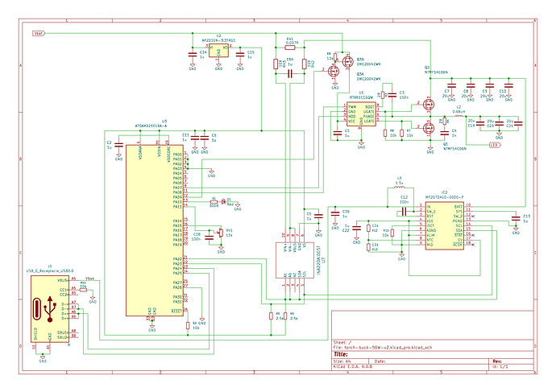Image resolution: width=556 pixels, height=392 pixels.
Task: Select the Q3B MOSFET symbol
Action: (346, 62)
